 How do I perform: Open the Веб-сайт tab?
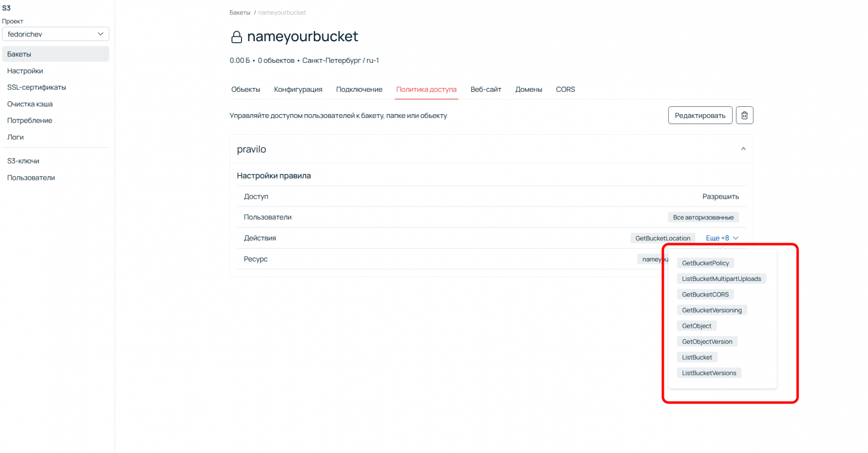coord(485,89)
